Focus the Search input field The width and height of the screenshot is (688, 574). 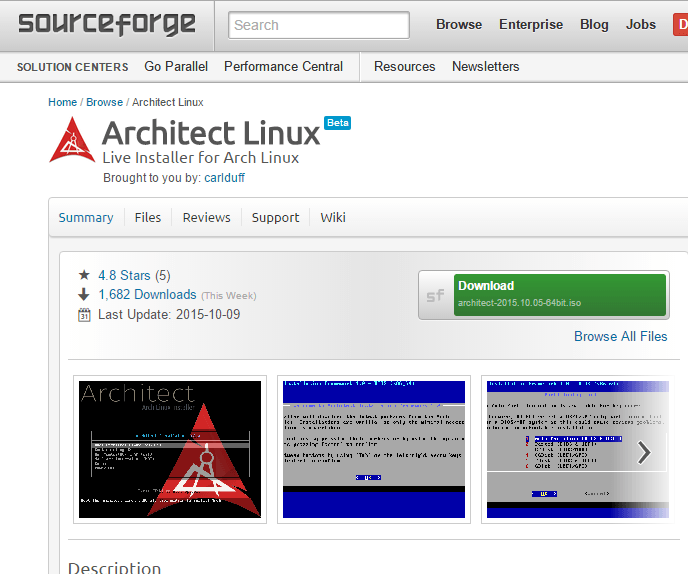click(x=319, y=25)
